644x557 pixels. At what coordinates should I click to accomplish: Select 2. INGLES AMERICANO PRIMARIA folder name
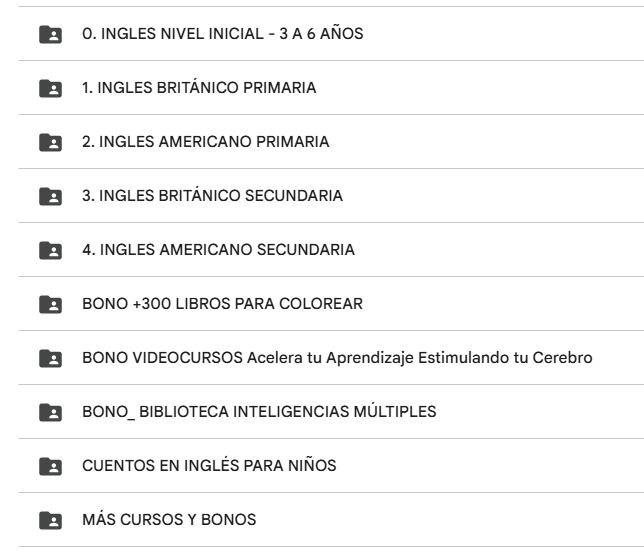[x=205, y=143]
